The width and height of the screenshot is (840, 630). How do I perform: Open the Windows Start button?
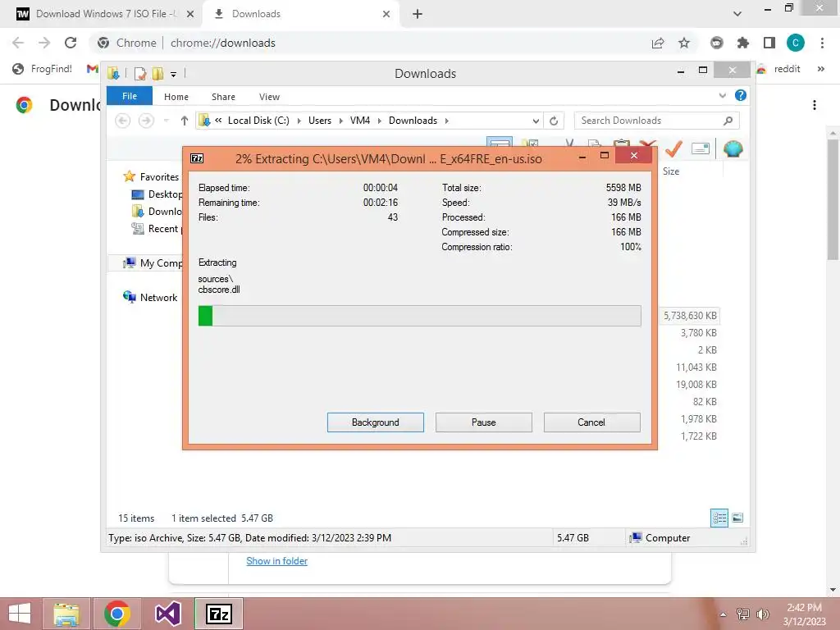pyautogui.click(x=20, y=614)
